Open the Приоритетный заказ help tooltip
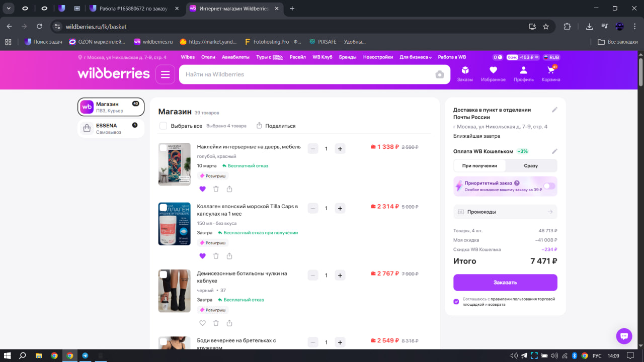 (x=517, y=183)
